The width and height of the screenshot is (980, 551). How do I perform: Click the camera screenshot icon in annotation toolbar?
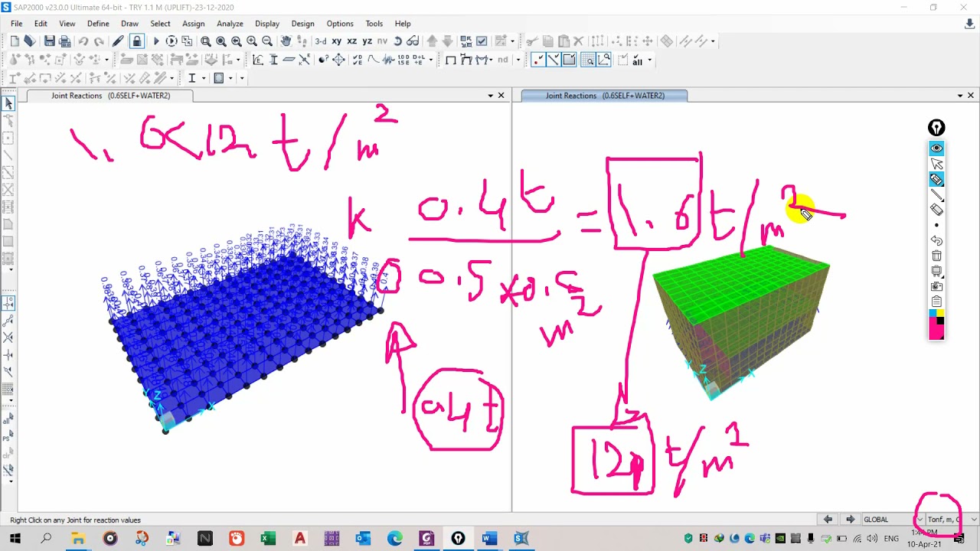click(x=936, y=286)
